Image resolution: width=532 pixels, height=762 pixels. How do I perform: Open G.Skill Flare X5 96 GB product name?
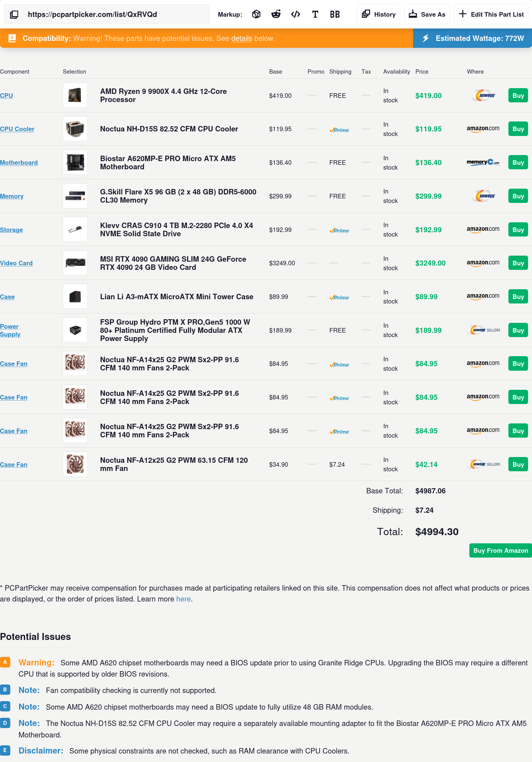tap(178, 196)
